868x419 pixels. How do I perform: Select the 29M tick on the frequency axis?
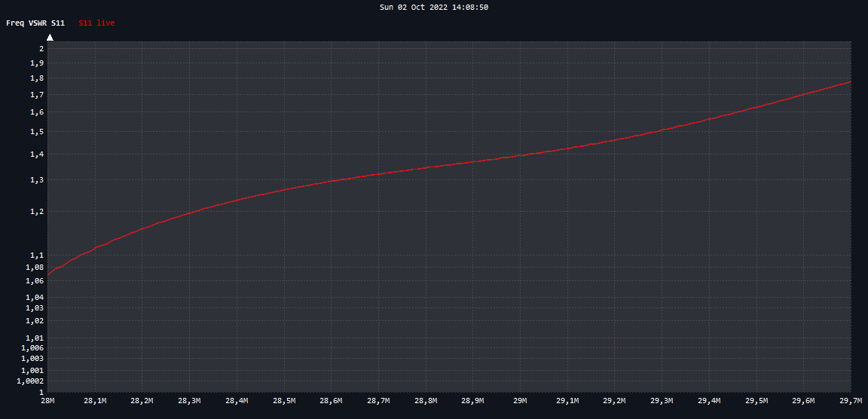tap(521, 401)
